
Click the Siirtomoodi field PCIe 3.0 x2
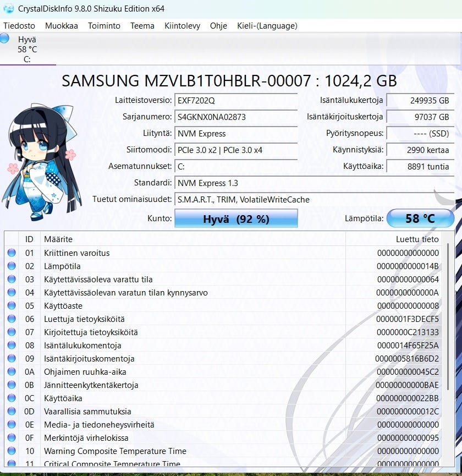point(236,150)
